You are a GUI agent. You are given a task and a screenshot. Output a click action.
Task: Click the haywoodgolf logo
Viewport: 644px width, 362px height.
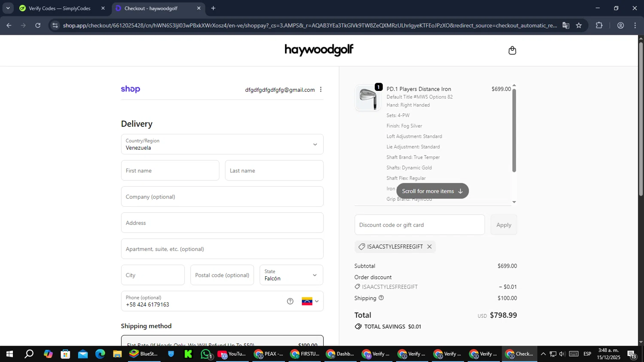click(319, 50)
